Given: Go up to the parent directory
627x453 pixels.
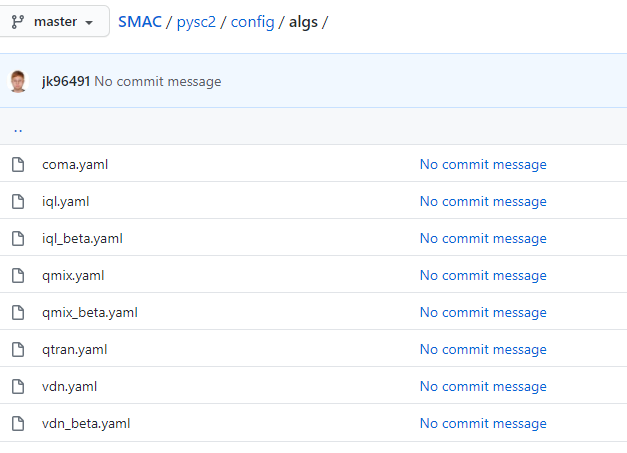Looking at the screenshot, I should pos(18,128).
